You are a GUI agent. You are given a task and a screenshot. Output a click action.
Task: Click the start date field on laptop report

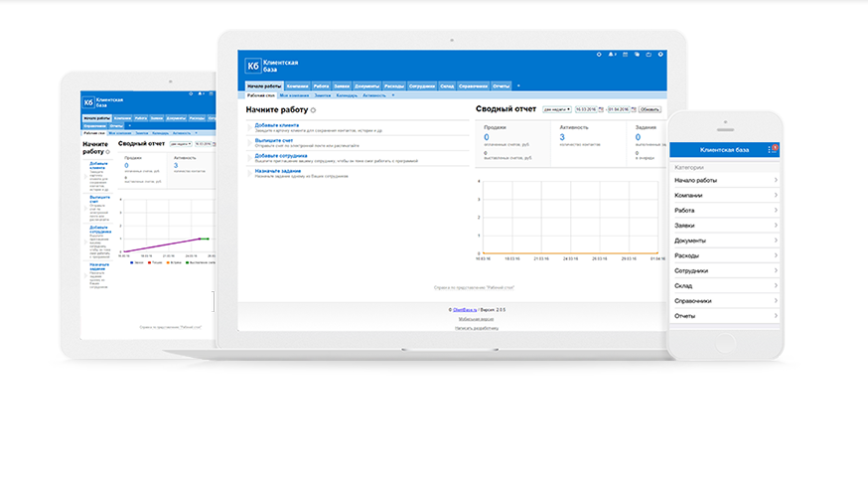click(x=586, y=109)
